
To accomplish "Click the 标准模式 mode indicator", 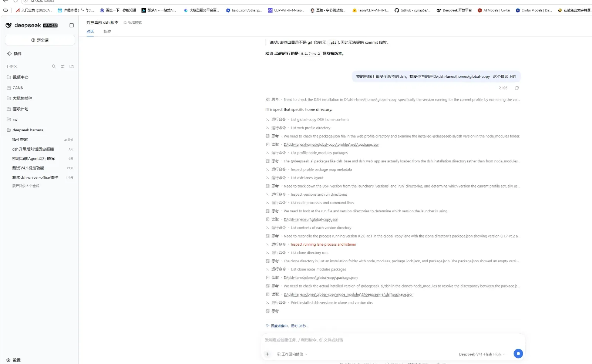I will click(132, 23).
